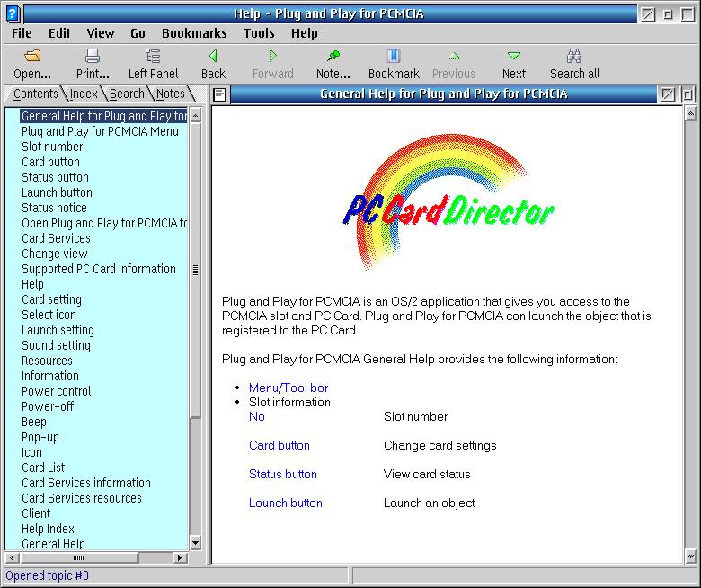This screenshot has width=701, height=588.
Task: Switch to the Search tab
Action: [127, 94]
